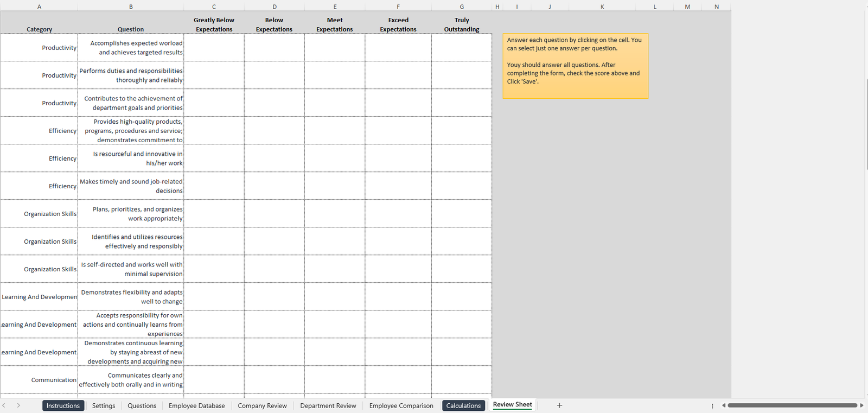Click the horizontal scrollbar thumb

(792, 405)
